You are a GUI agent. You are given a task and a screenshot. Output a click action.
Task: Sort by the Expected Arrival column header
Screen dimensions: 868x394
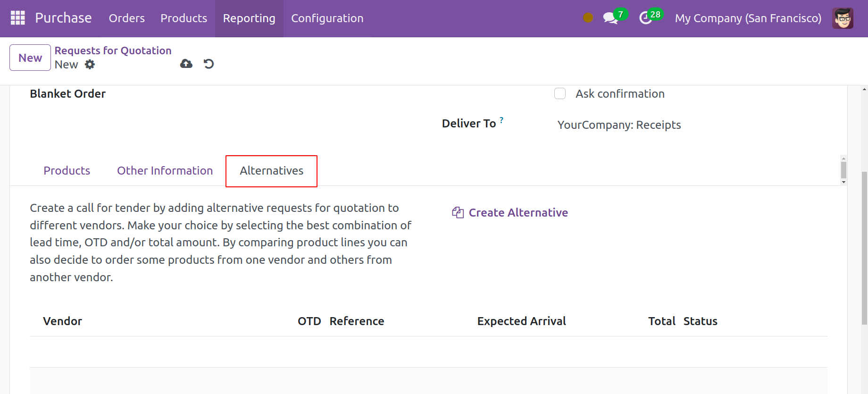coord(521,321)
